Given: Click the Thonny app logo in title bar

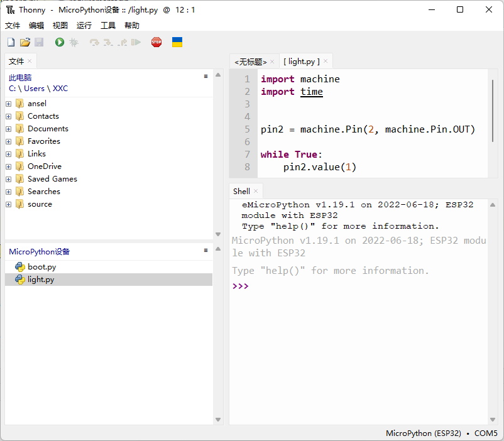Looking at the screenshot, I should coord(10,10).
